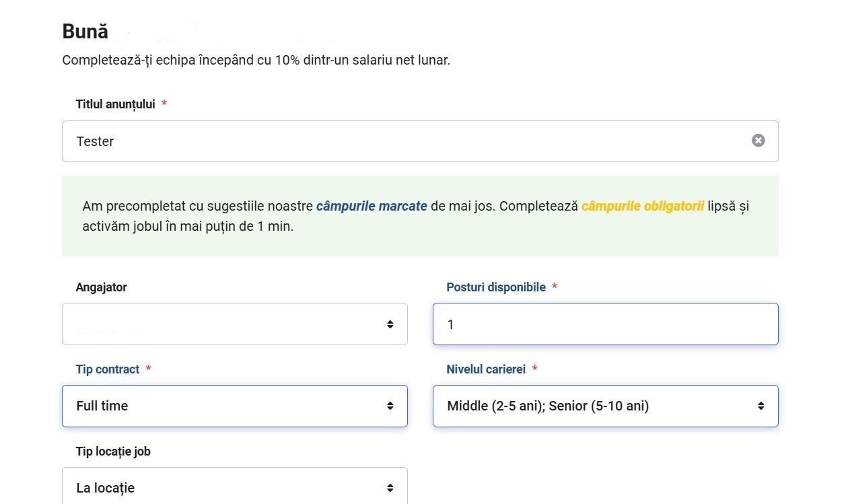Open the Angajator dropdown
This screenshot has height=504, width=844.
pos(235,324)
